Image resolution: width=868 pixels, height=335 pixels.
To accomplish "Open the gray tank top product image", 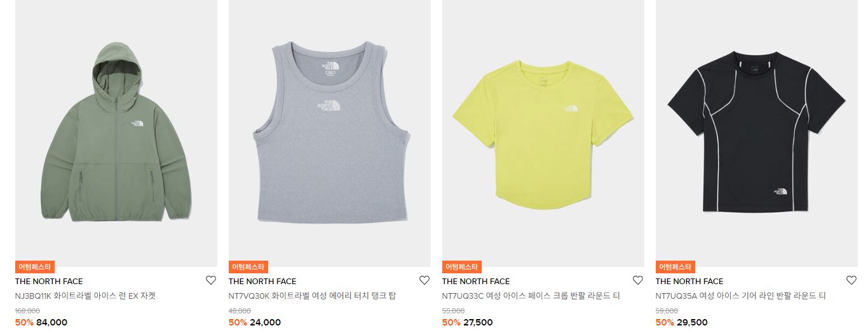I will [x=330, y=133].
